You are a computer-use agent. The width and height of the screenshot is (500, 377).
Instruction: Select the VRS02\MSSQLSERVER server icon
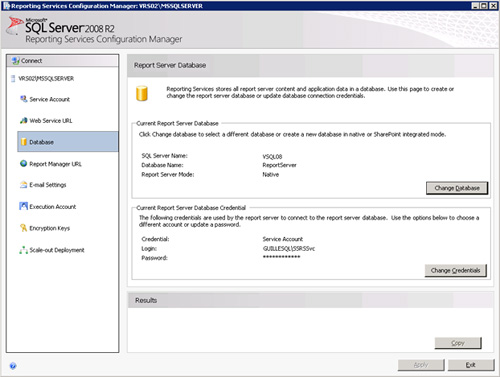13,79
